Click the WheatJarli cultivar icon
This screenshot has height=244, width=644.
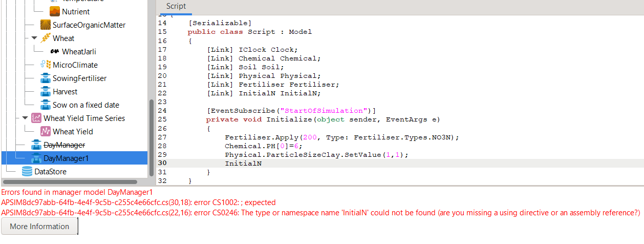click(x=54, y=51)
